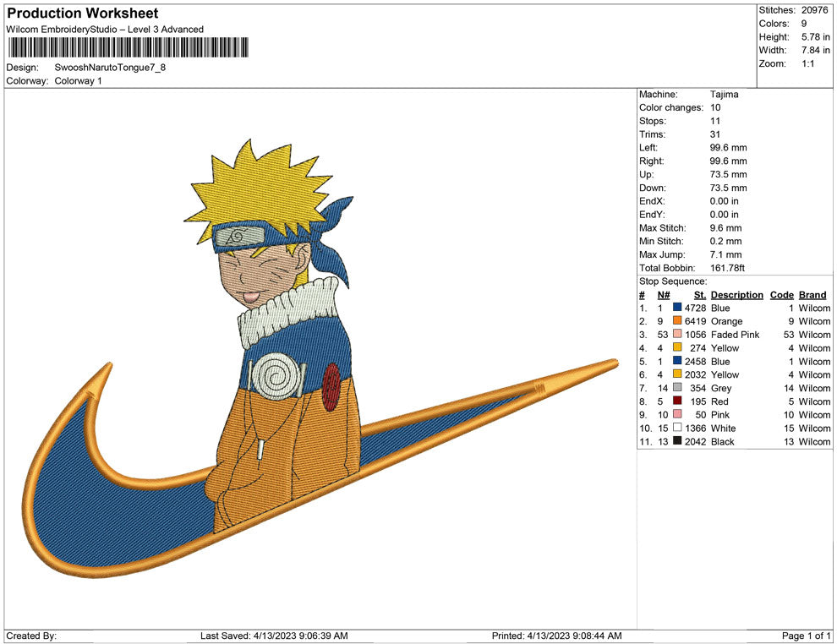This screenshot has height=644, width=837.
Task: Select the orange swatch in stop 2 row
Action: [677, 320]
